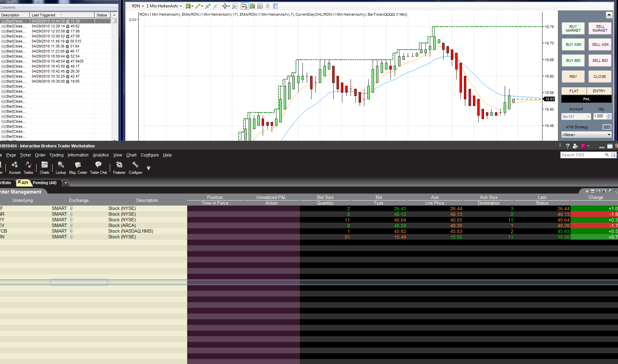Open the 1 Min HeikenAshi interval dropdown

[164, 6]
